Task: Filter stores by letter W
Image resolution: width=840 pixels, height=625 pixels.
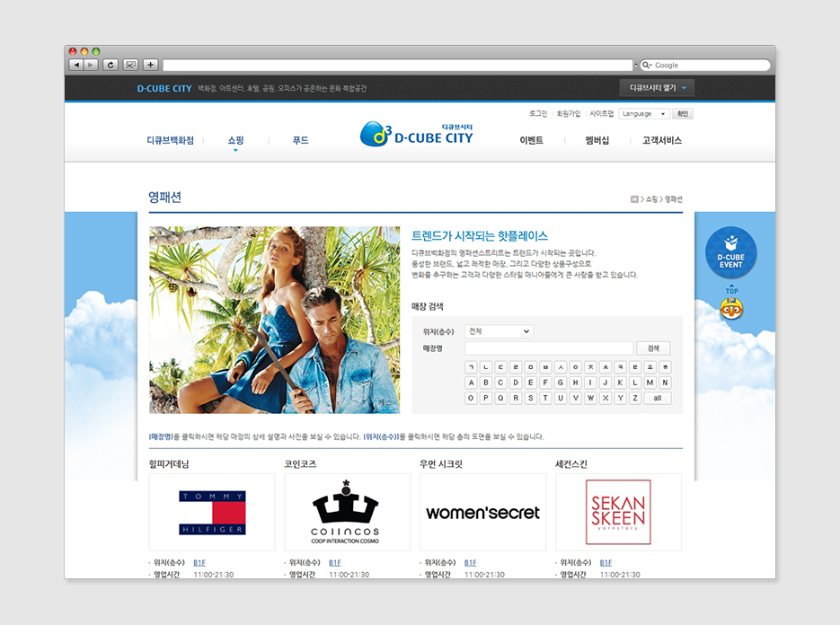Action: point(590,398)
